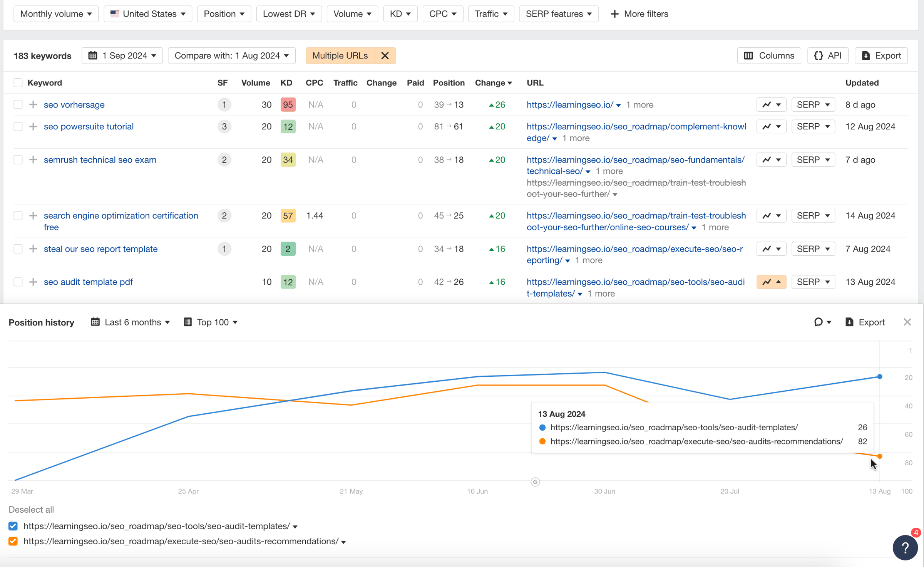Click the Deselect all link
The image size is (924, 567).
(31, 510)
